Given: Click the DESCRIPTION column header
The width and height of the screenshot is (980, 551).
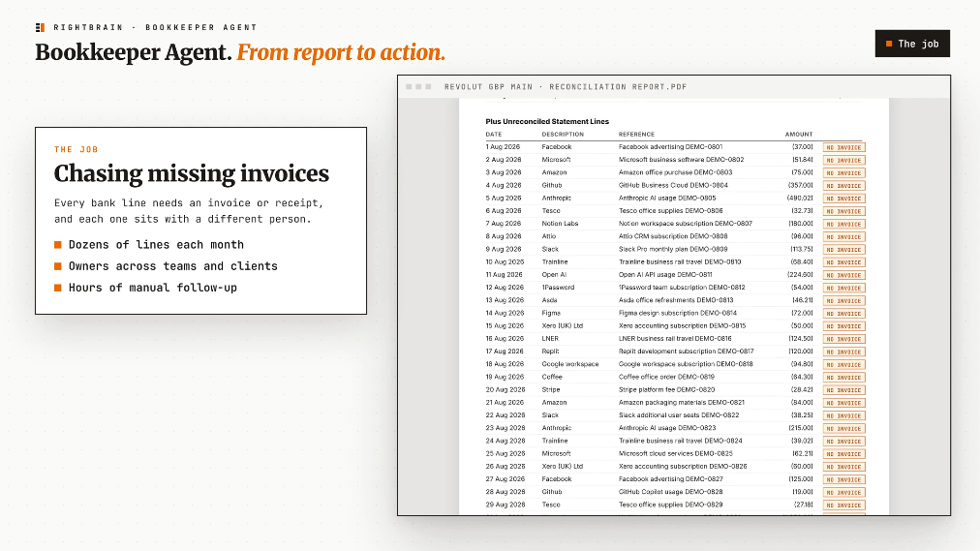Looking at the screenshot, I should point(564,135).
